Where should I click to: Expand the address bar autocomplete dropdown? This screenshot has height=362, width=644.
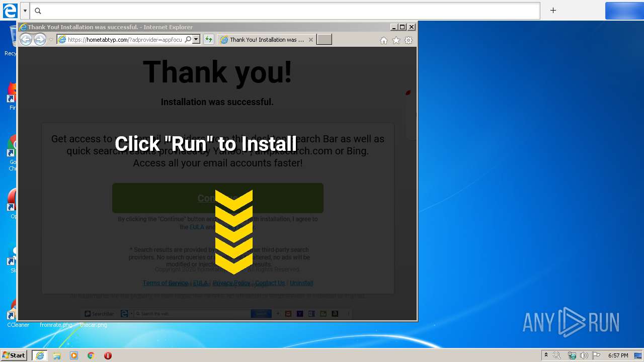pyautogui.click(x=196, y=40)
